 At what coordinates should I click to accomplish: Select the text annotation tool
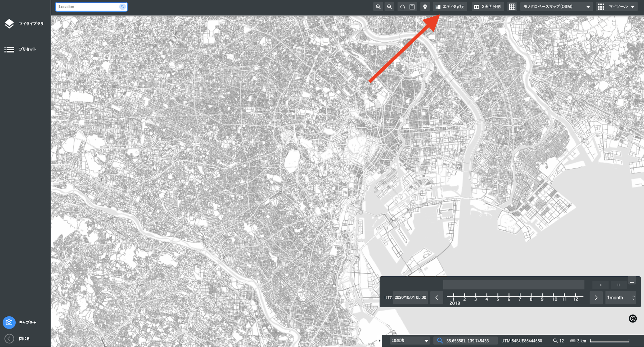(412, 7)
